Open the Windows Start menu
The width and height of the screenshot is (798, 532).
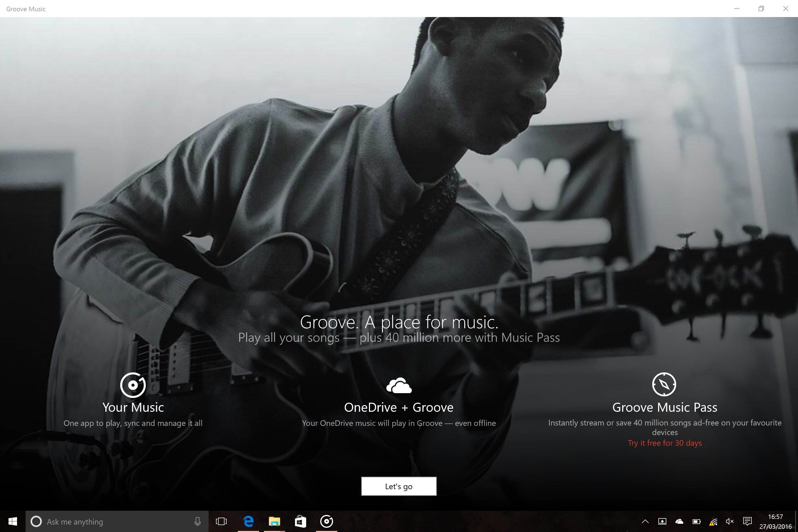(x=13, y=521)
